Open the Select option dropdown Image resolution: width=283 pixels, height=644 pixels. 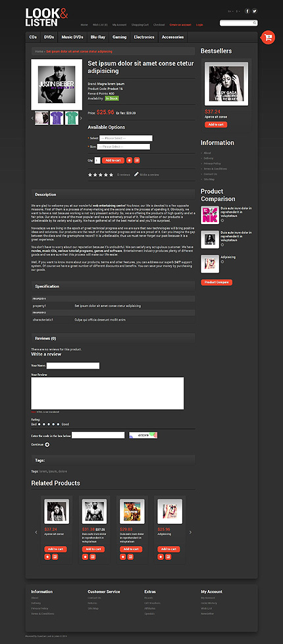coord(126,139)
